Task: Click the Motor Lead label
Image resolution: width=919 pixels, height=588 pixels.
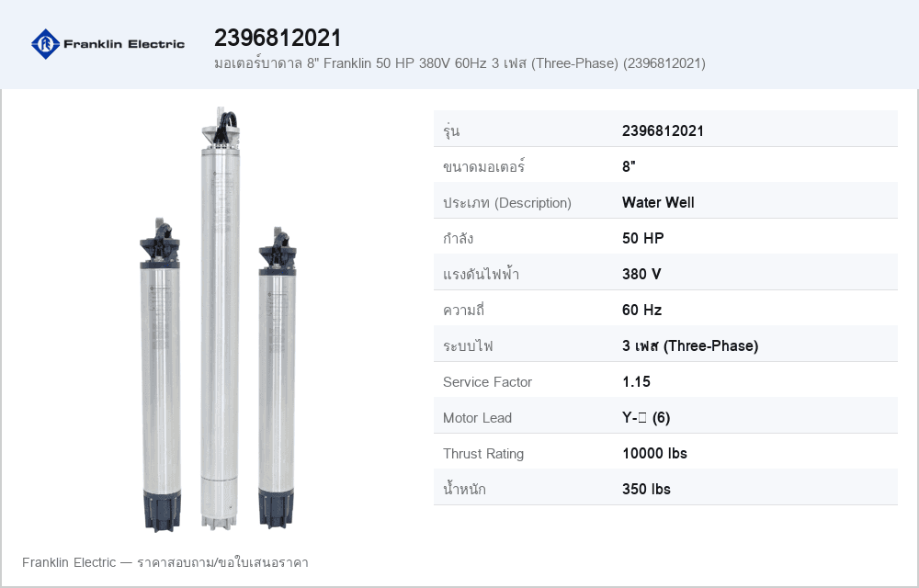Action: tap(477, 418)
